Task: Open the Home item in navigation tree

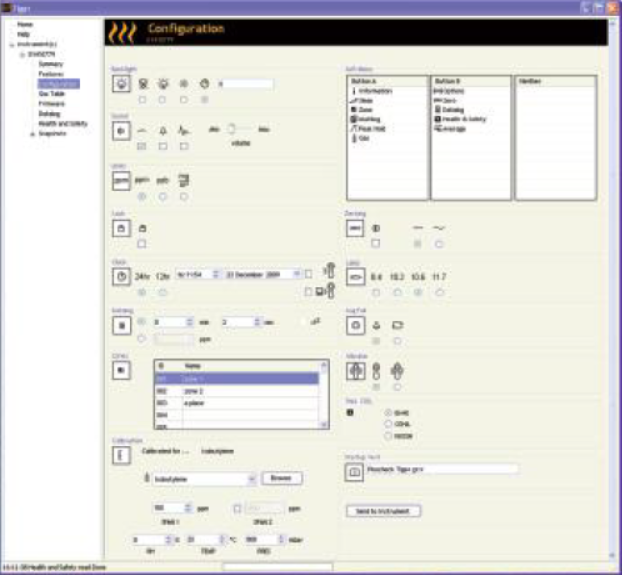Action: pos(25,25)
